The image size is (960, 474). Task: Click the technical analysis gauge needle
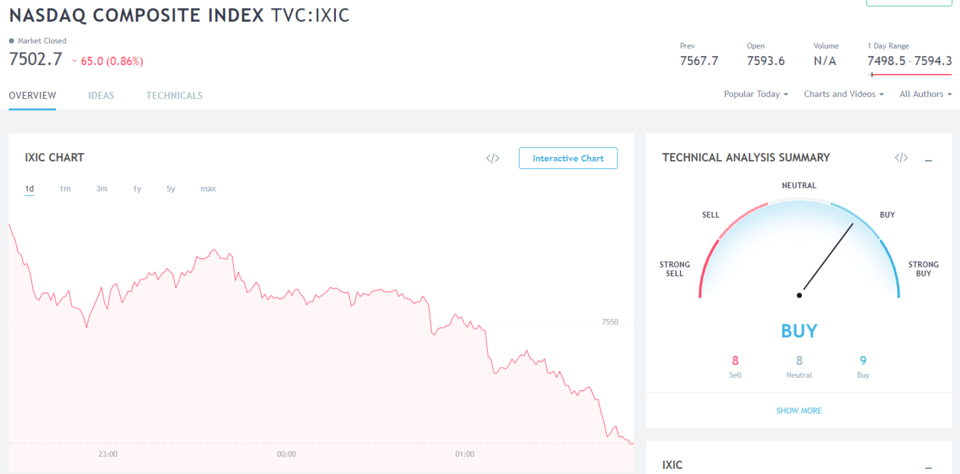[x=826, y=259]
